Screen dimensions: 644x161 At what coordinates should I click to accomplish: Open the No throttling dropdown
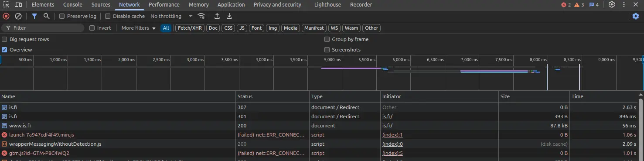pyautogui.click(x=171, y=16)
